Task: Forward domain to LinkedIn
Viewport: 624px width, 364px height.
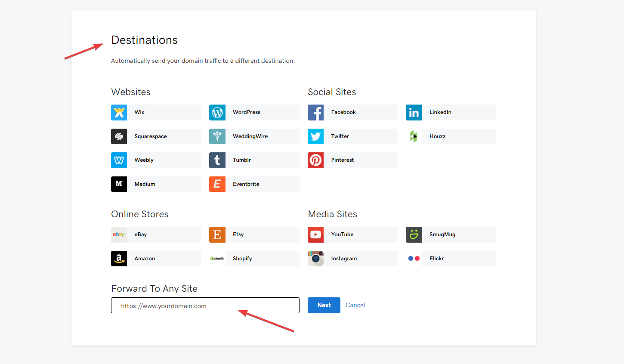Action: (x=451, y=112)
